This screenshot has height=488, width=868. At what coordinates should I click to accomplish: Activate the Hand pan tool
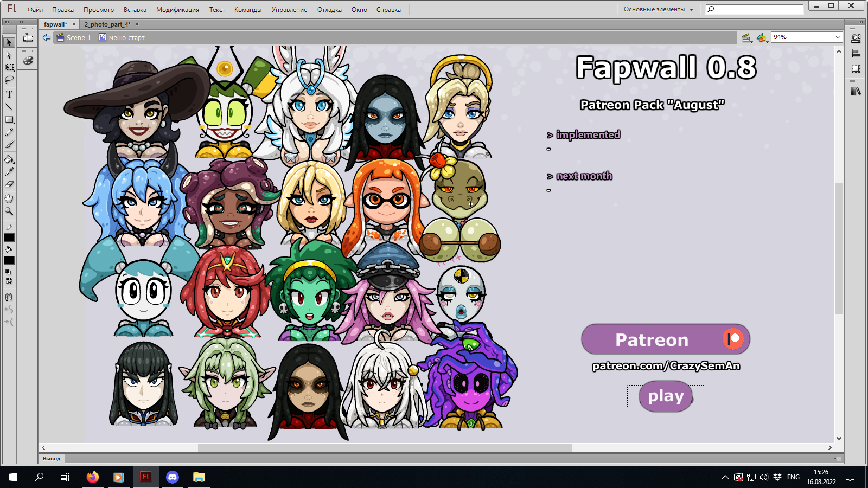pyautogui.click(x=9, y=198)
